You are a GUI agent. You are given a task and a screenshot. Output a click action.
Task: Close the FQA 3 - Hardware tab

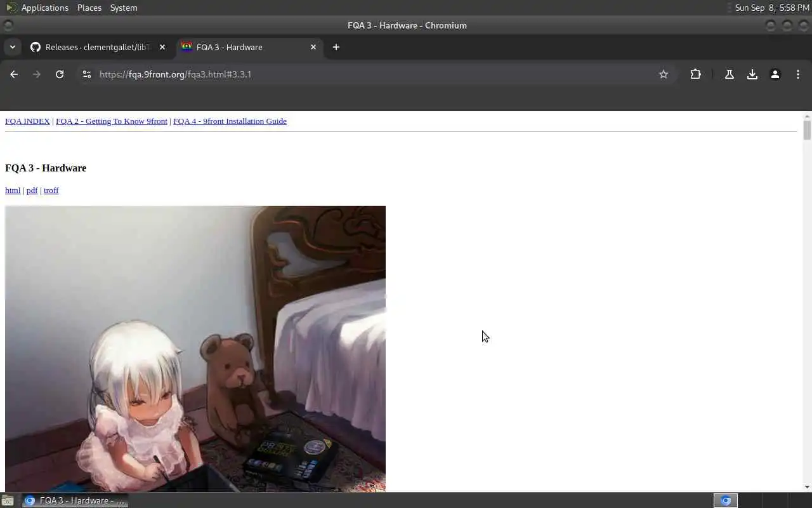pos(313,47)
